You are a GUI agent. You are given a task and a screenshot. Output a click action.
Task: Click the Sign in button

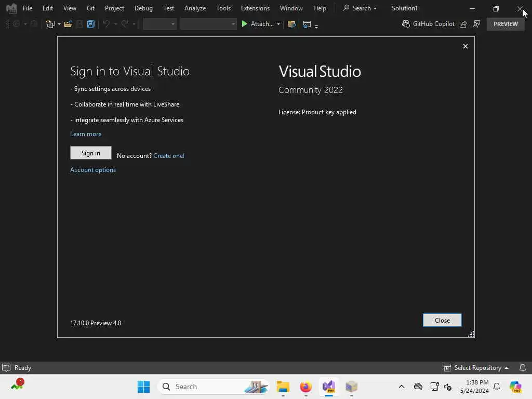90,153
